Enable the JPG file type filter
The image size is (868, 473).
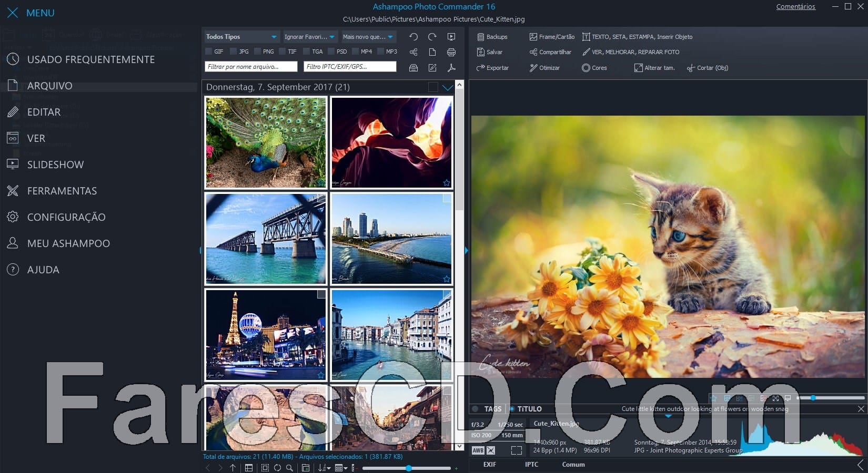[x=234, y=52]
